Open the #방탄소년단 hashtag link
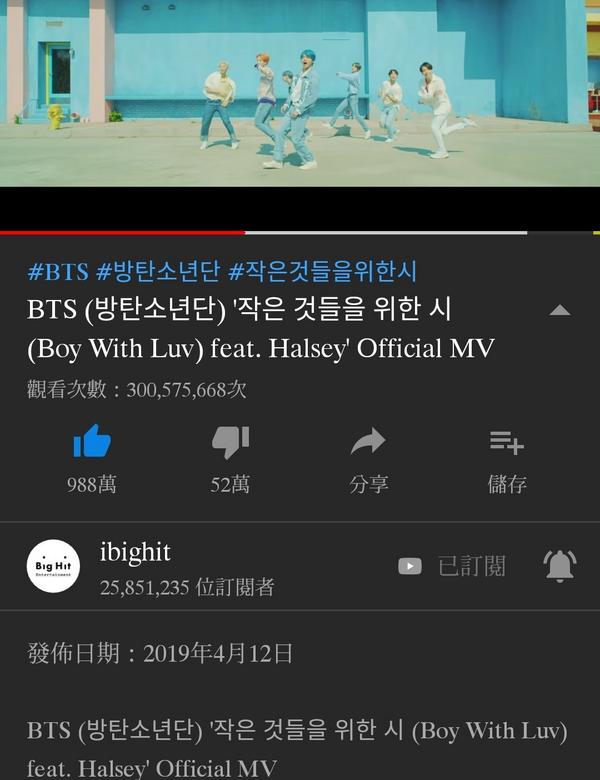The height and width of the screenshot is (780, 600). (x=158, y=272)
